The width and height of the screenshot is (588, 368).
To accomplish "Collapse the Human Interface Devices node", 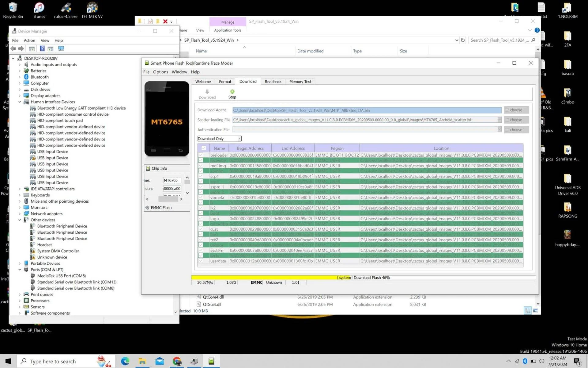I will pyautogui.click(x=20, y=102).
